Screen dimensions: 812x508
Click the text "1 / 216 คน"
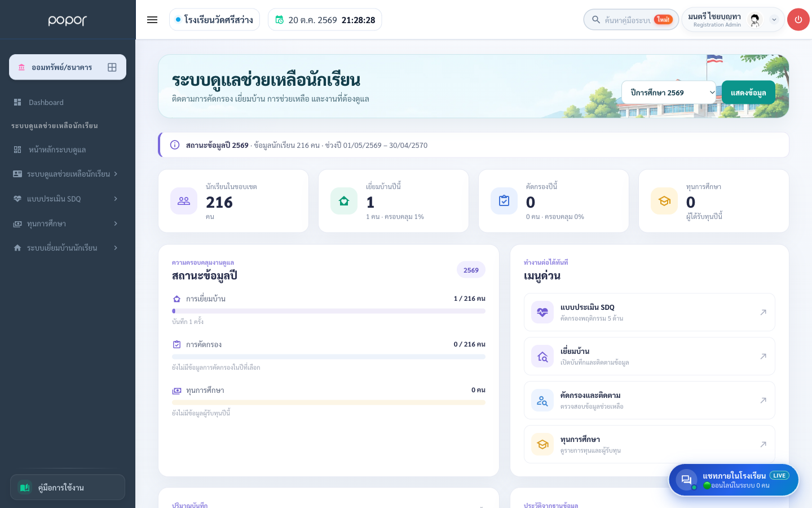[470, 299]
